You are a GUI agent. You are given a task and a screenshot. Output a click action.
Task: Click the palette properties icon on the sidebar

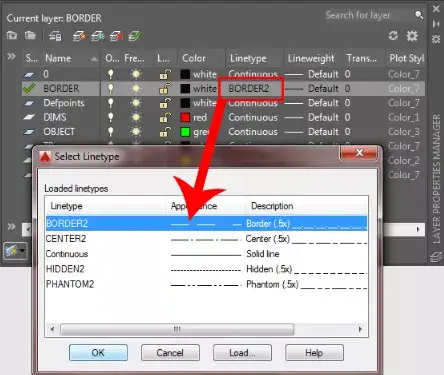tap(436, 39)
